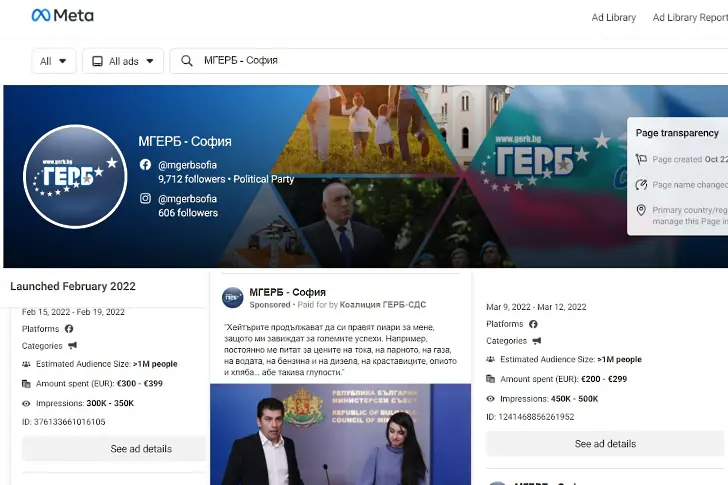This screenshot has width=728, height=485.
Task: Open МГЕРБ - София name in the sponsored post
Action: (287, 292)
